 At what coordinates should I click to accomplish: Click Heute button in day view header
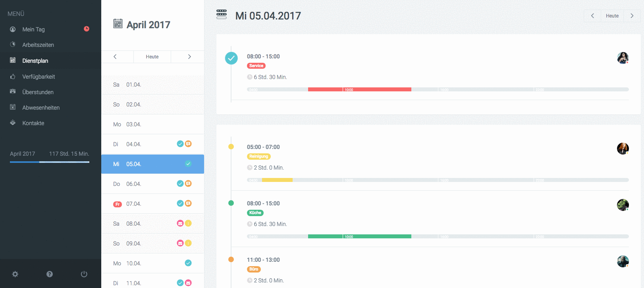(612, 16)
